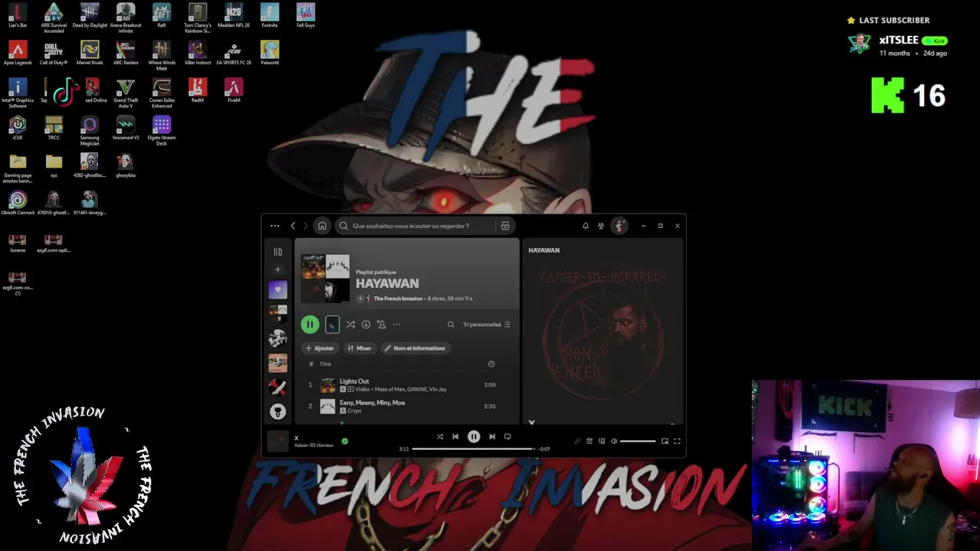Toggle saved checkmark for track X

345,441
